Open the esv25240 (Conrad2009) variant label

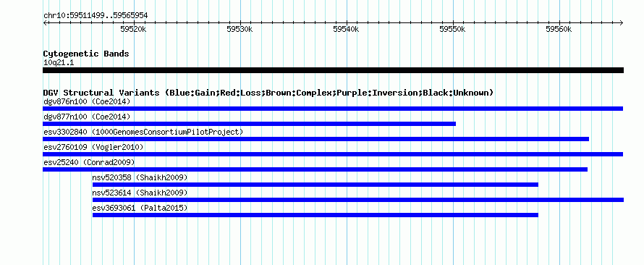pos(89,162)
